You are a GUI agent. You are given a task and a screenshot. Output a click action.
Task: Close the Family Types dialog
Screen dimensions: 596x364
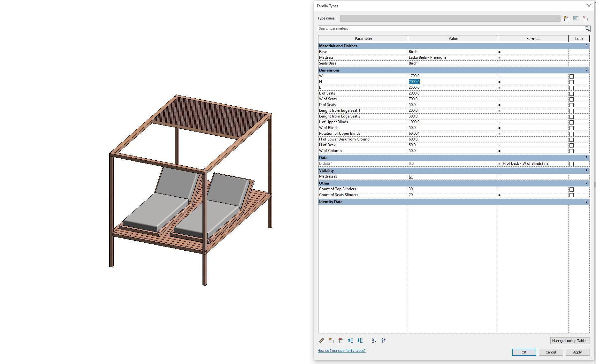point(589,6)
